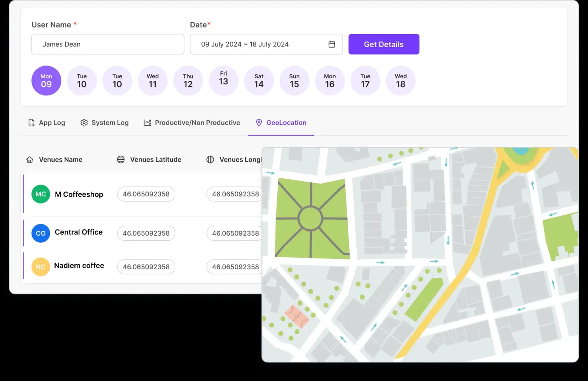Open the Date range picker field

coord(266,44)
